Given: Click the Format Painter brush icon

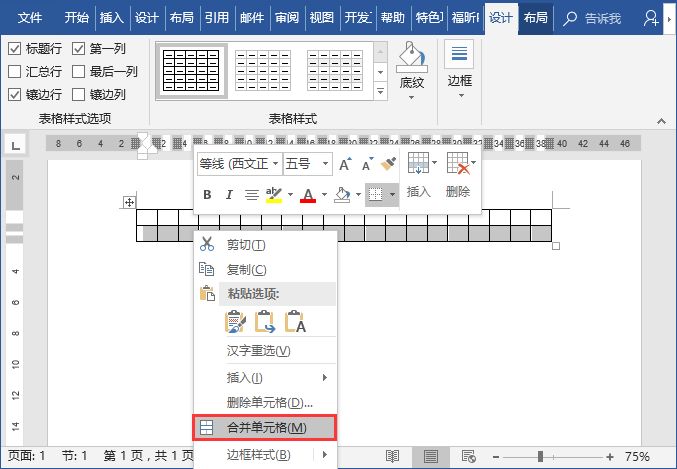Looking at the screenshot, I should pyautogui.click(x=389, y=164).
